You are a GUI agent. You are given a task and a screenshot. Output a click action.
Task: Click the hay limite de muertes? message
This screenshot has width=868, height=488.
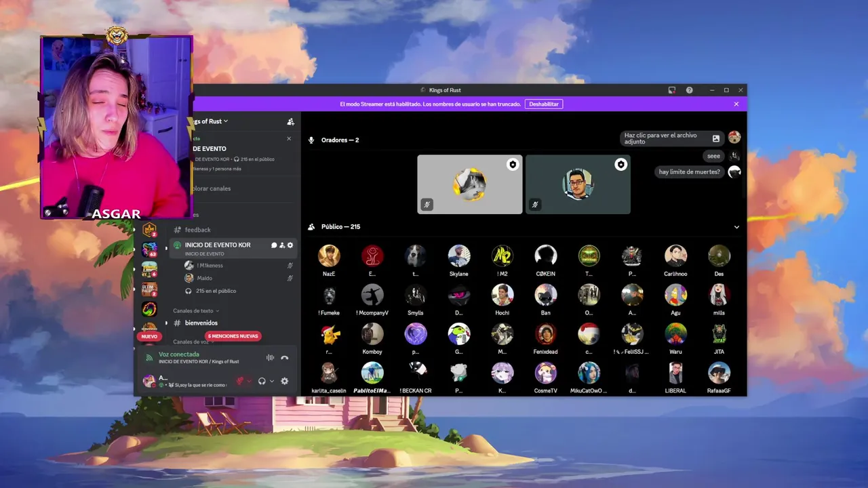click(x=689, y=172)
